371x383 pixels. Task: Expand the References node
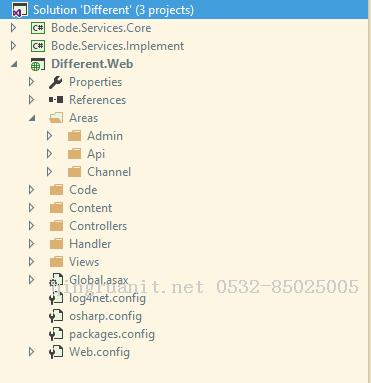coord(31,100)
